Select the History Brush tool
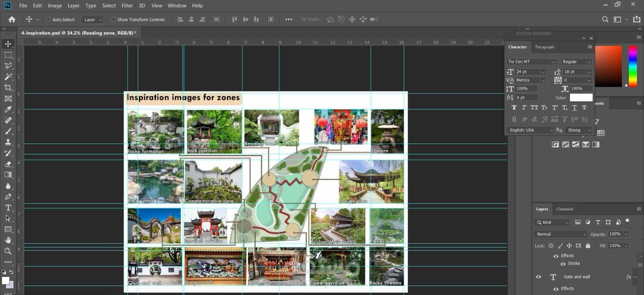 pos(8,153)
